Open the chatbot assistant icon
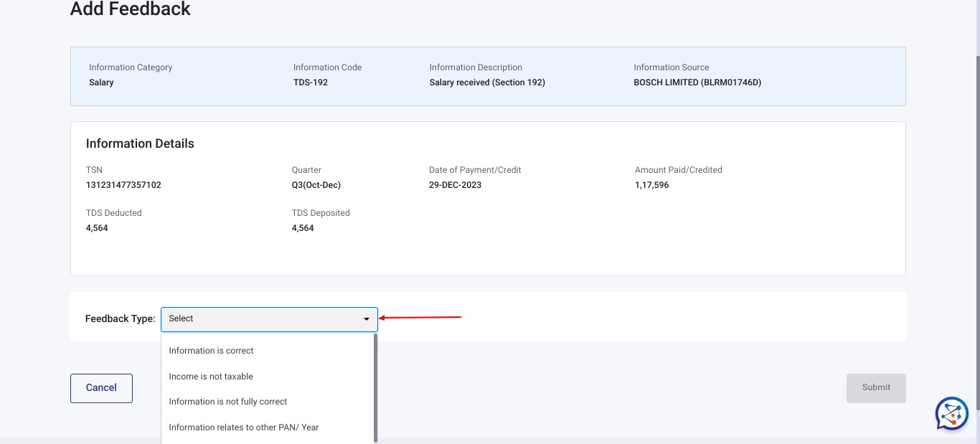Image resolution: width=980 pixels, height=444 pixels. [x=952, y=414]
